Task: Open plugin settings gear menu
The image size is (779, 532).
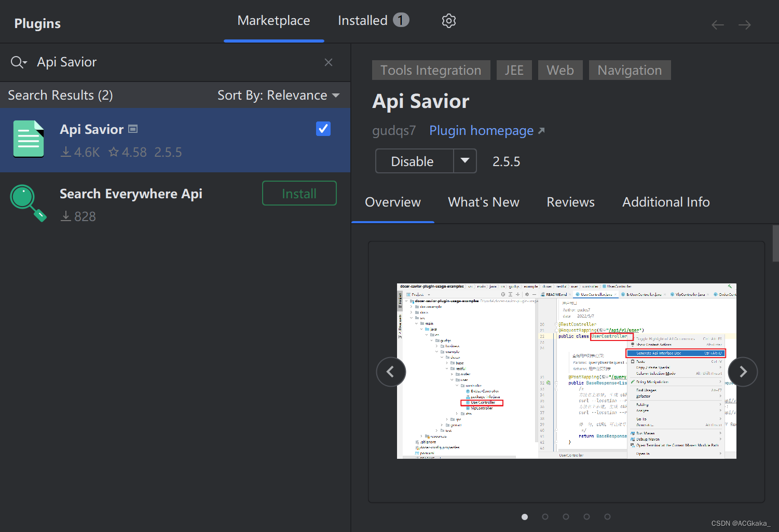Action: tap(448, 21)
